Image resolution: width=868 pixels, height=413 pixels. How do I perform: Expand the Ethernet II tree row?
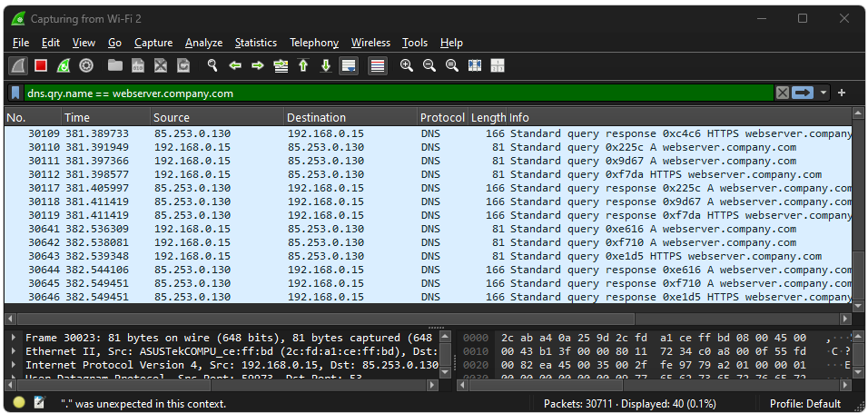14,351
